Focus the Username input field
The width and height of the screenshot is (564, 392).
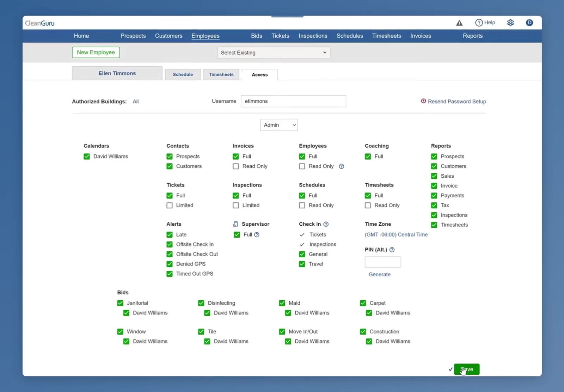click(294, 101)
